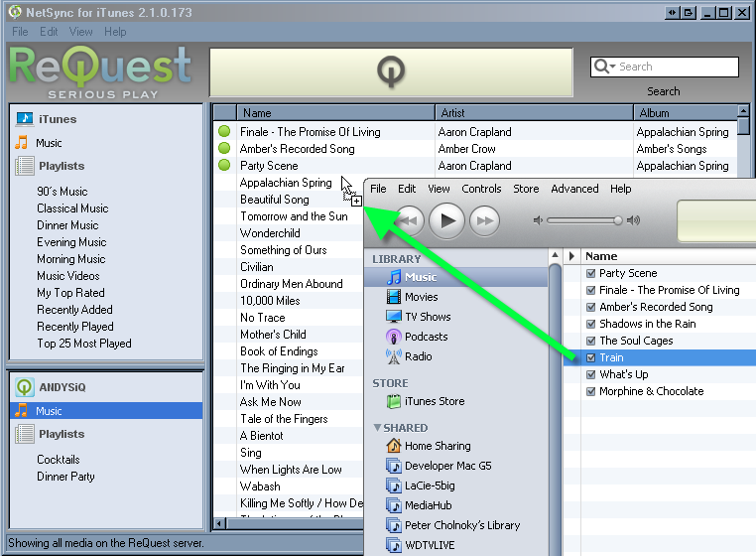Uncheck Morphine & Chocolate checkbox

[590, 391]
